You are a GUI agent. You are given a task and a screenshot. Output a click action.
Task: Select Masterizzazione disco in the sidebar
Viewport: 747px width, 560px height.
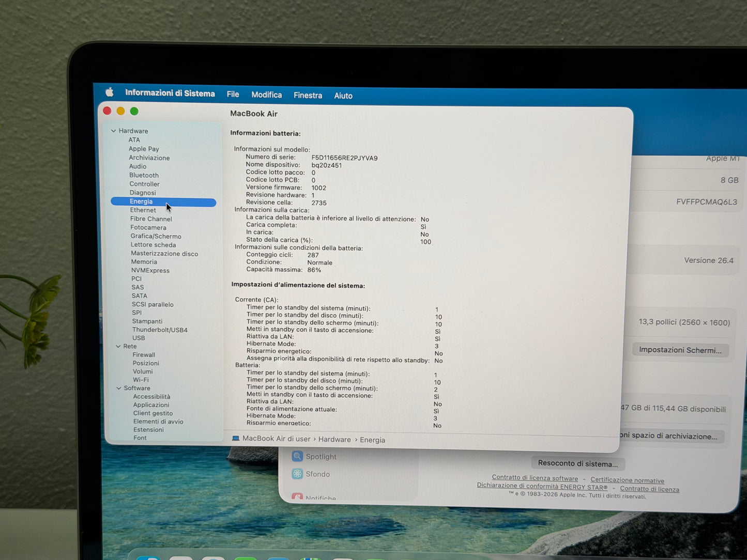coord(164,254)
